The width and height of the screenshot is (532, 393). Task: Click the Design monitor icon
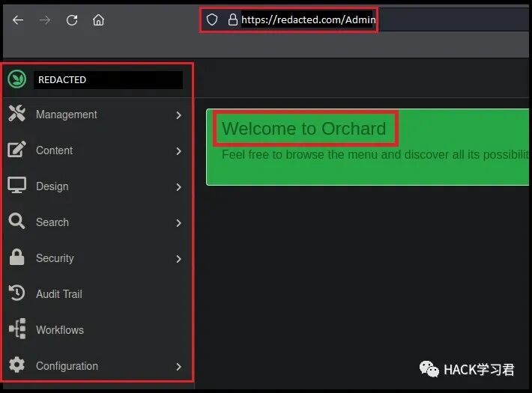pyautogui.click(x=16, y=185)
